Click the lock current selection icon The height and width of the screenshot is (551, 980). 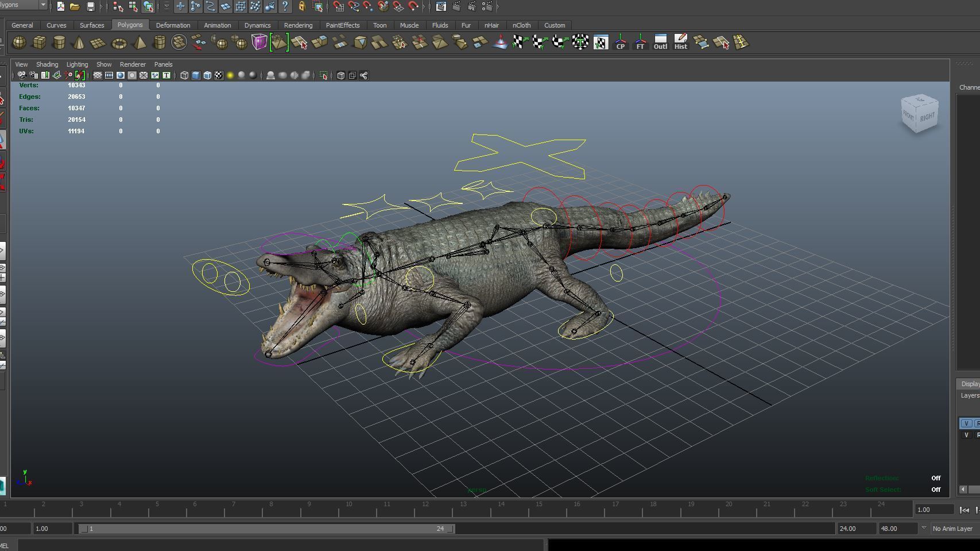pos(301,7)
